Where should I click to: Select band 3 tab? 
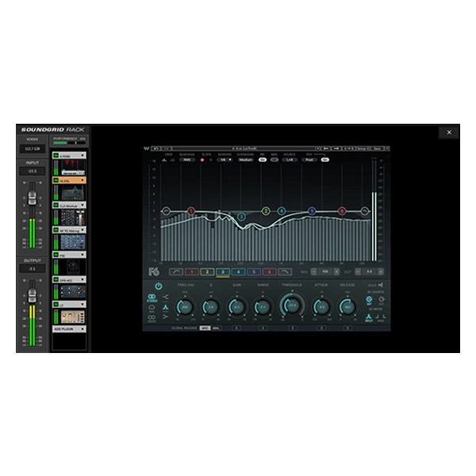(x=223, y=271)
